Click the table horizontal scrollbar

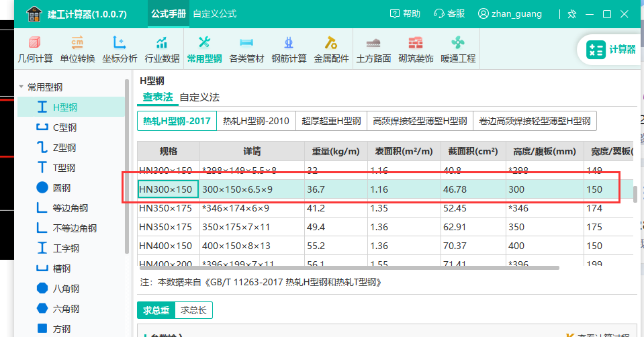click(349, 268)
